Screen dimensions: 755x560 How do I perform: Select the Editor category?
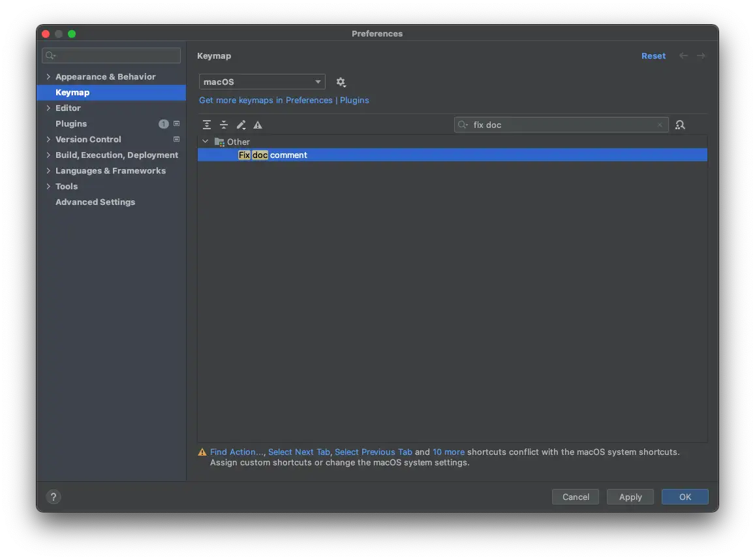(68, 108)
